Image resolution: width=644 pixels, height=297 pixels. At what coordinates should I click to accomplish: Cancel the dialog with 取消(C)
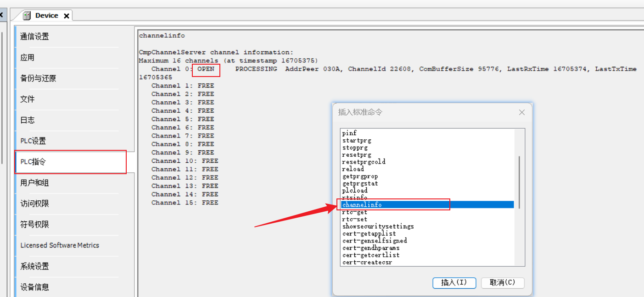[x=503, y=283]
